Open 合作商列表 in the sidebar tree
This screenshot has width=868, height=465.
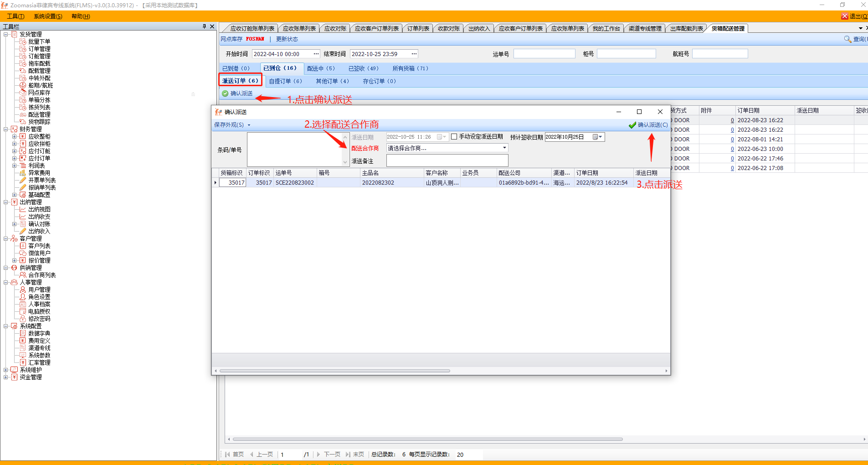(42, 275)
